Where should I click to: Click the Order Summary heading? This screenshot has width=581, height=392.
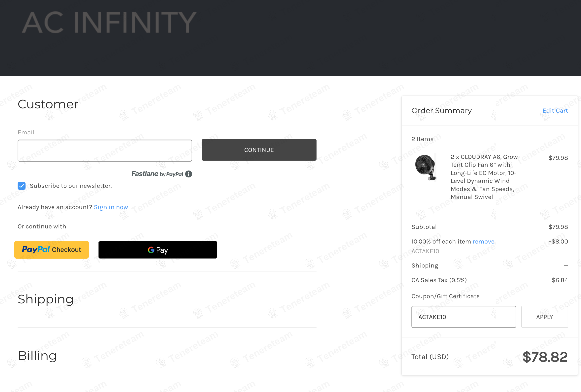(x=441, y=111)
